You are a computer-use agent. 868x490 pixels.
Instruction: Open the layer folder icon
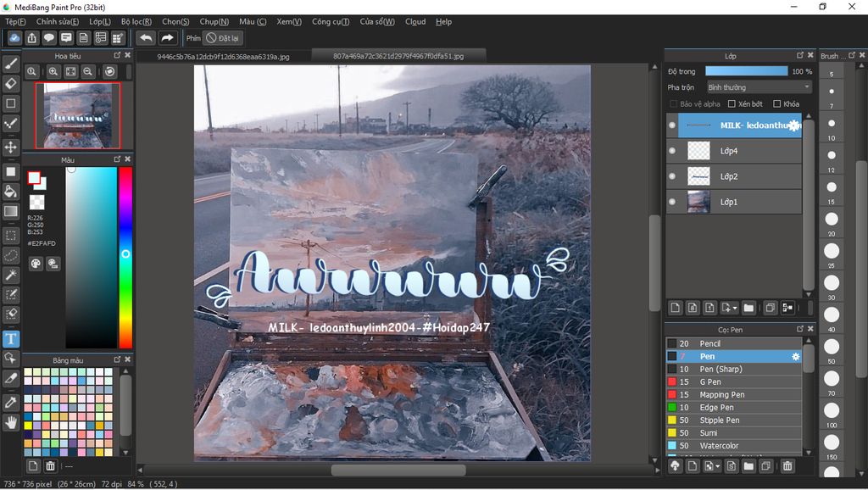point(748,308)
